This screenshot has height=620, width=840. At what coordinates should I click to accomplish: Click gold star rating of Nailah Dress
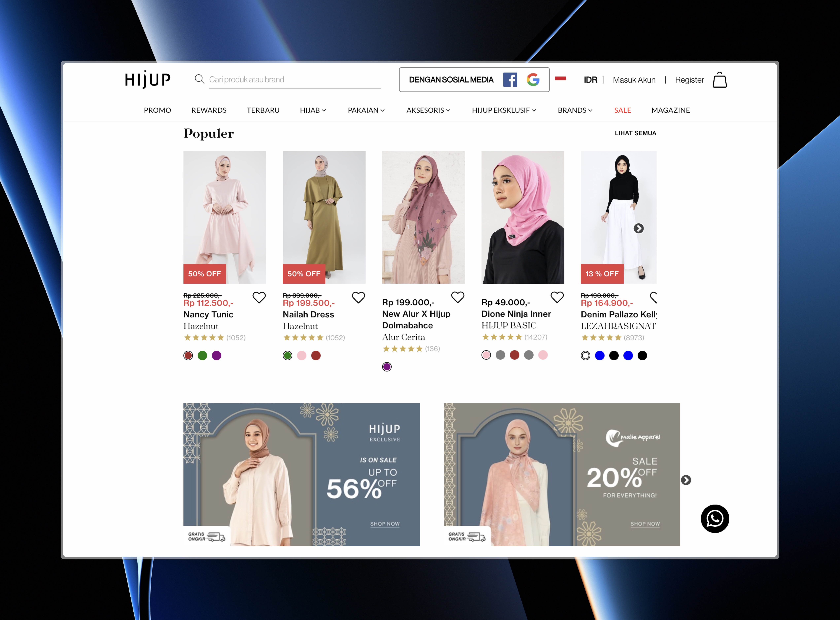click(x=303, y=337)
